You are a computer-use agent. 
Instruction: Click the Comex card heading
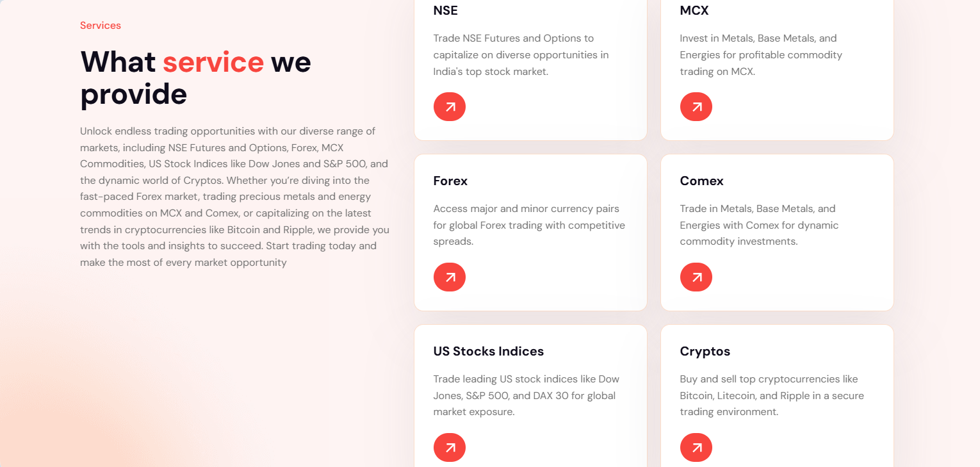coord(701,181)
